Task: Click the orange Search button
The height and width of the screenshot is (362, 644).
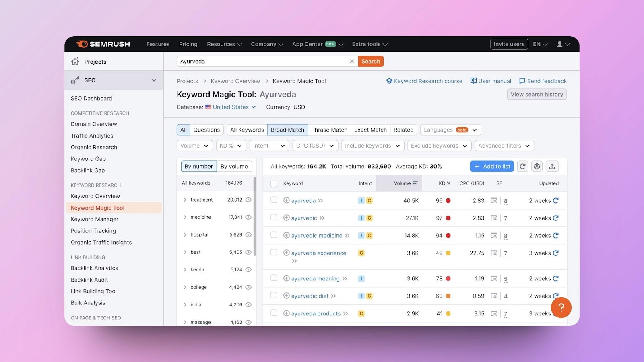Action: [371, 61]
